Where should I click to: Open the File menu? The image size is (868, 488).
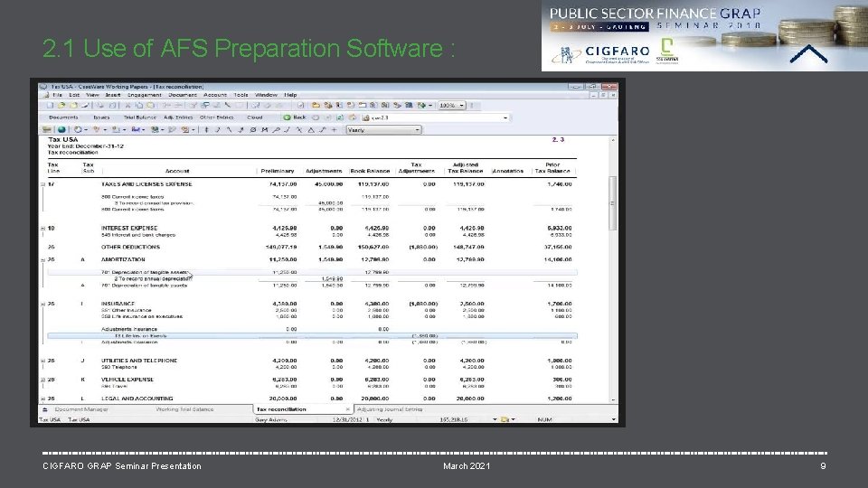58,95
